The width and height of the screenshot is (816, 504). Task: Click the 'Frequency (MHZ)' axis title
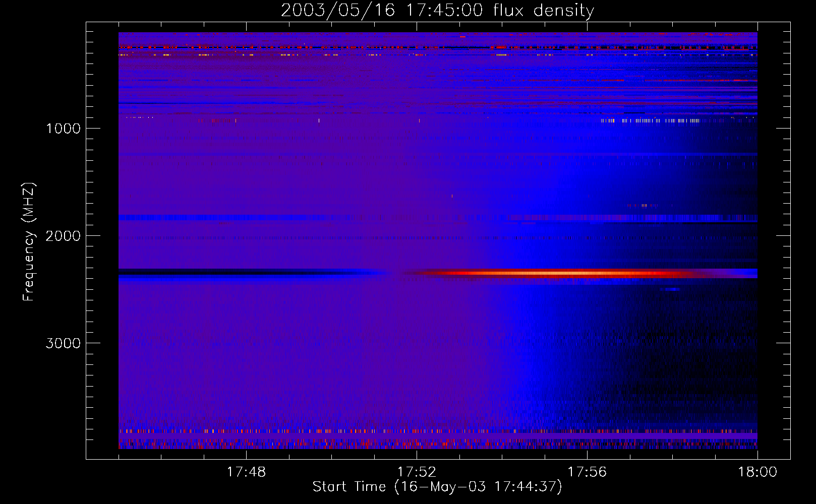click(x=29, y=242)
